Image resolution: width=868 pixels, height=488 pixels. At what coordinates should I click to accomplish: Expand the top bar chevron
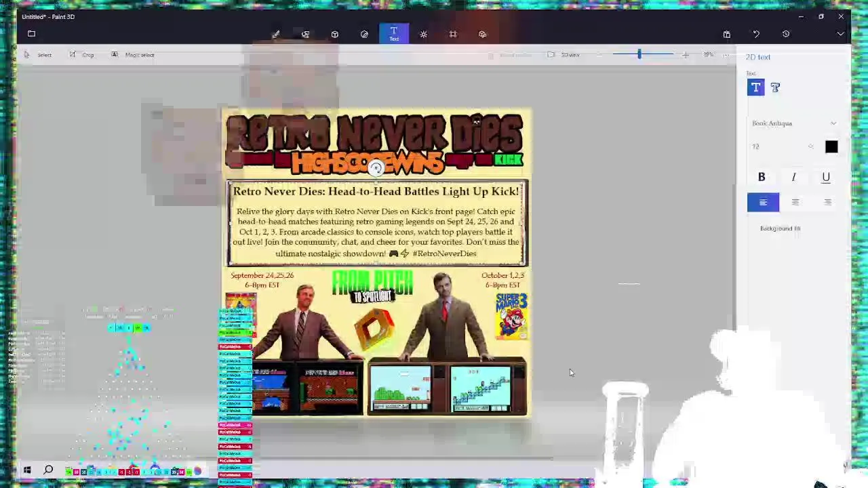click(x=841, y=34)
